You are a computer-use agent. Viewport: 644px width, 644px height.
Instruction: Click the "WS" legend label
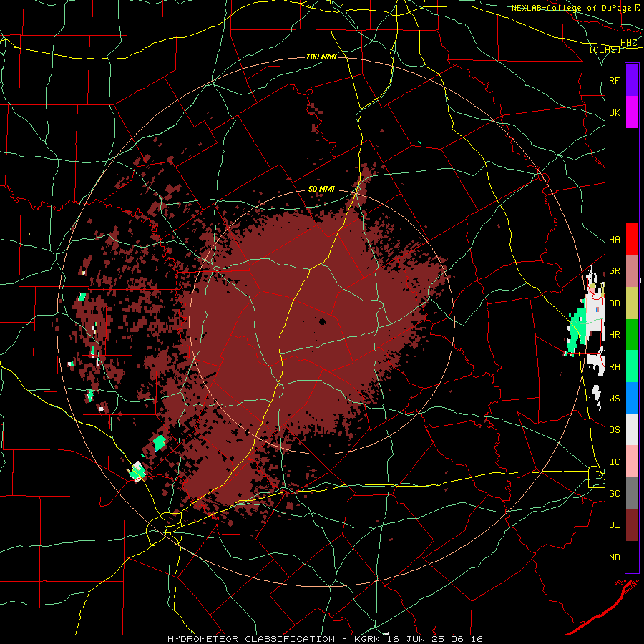(x=615, y=399)
